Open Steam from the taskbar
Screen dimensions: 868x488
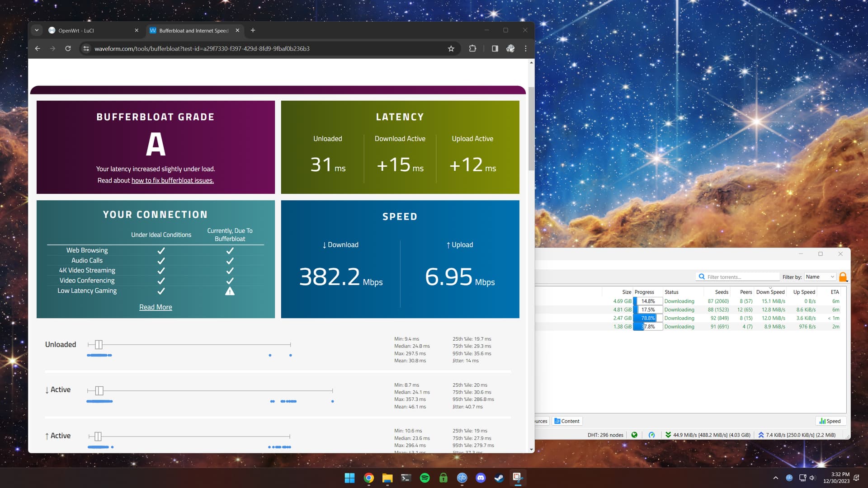(x=499, y=478)
